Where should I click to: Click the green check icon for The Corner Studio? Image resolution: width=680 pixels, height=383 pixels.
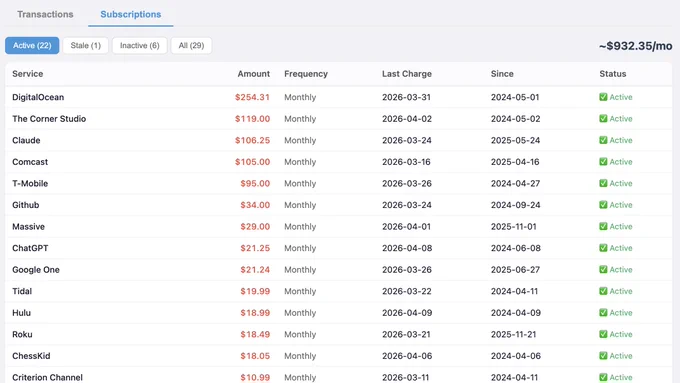pos(603,118)
